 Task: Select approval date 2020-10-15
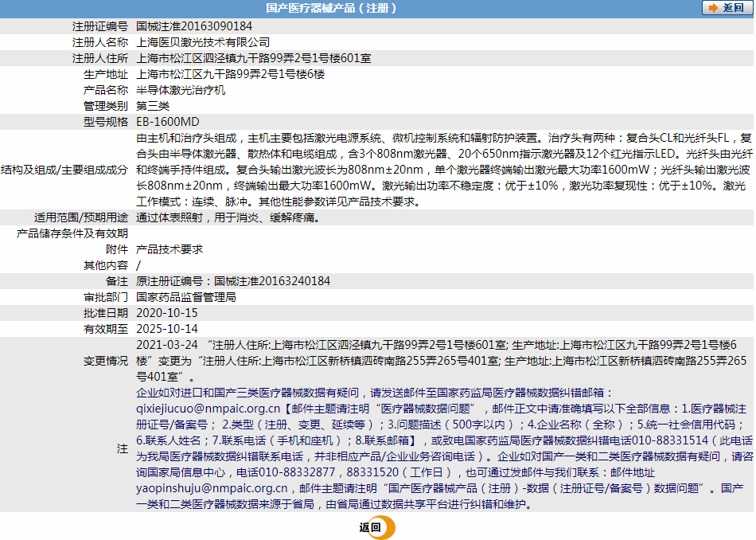click(x=167, y=313)
